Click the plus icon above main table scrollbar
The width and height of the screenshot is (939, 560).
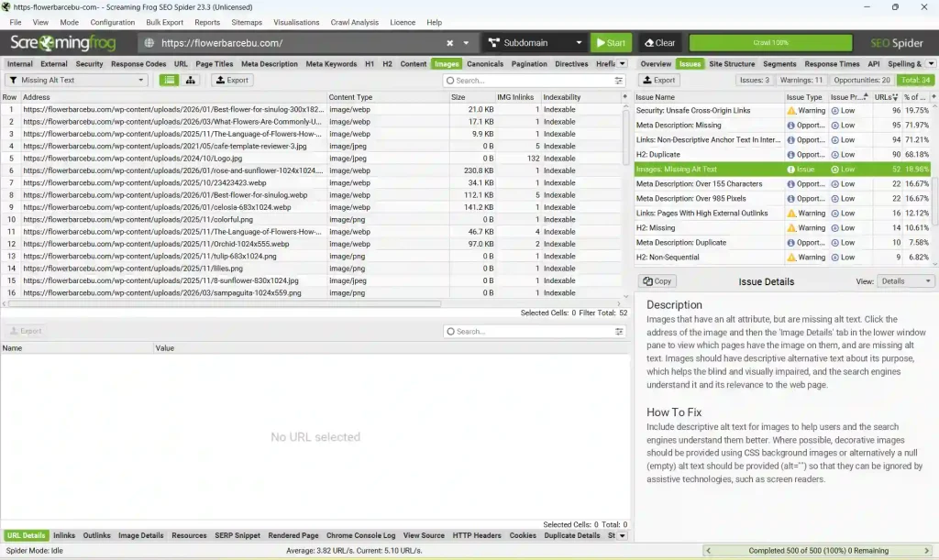pyautogui.click(x=624, y=97)
